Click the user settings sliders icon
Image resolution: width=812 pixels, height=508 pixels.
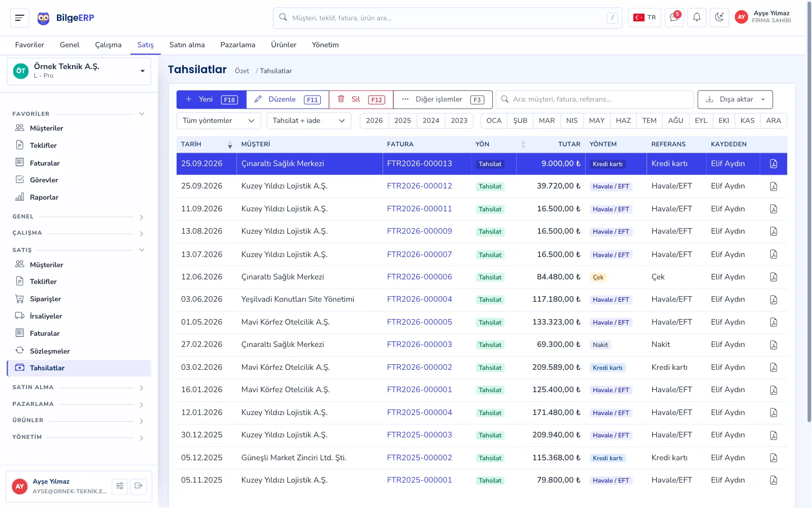(120, 486)
